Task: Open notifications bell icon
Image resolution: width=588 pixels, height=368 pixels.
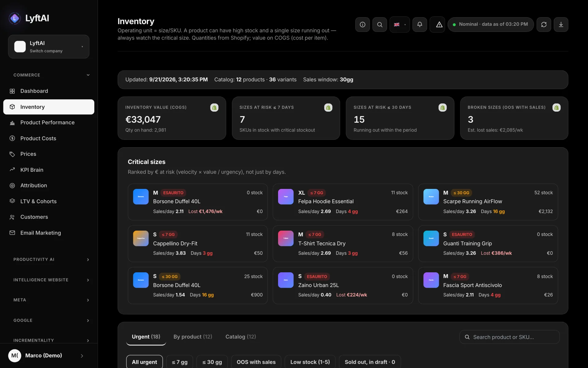Action: coord(420,25)
